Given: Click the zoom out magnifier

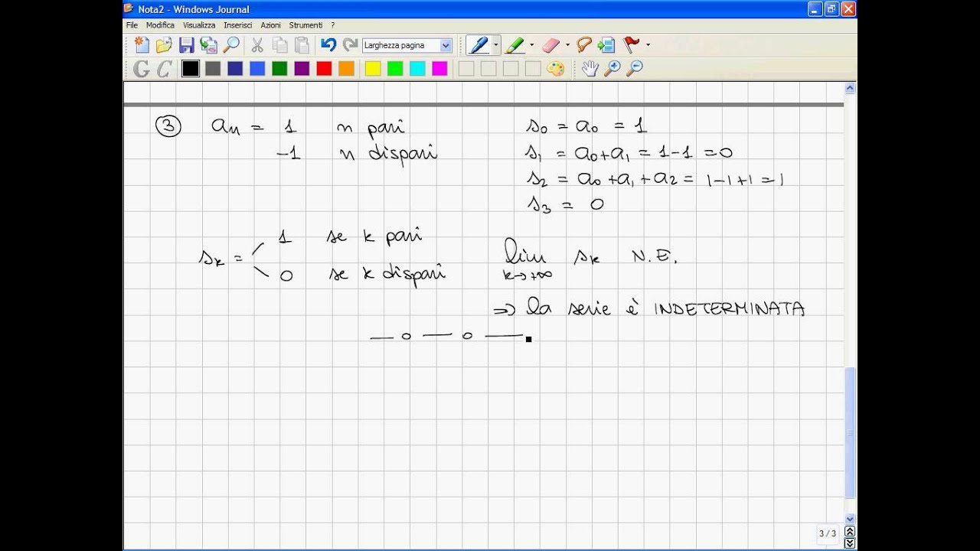Looking at the screenshot, I should (634, 69).
